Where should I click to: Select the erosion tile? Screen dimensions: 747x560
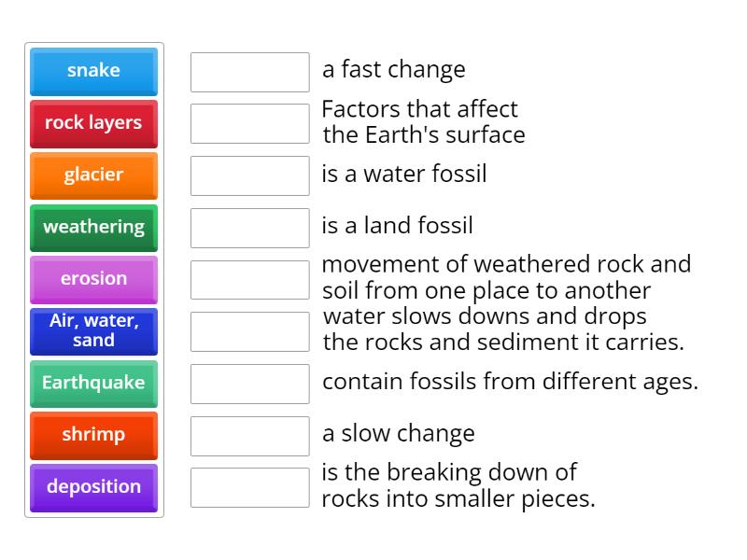93,279
